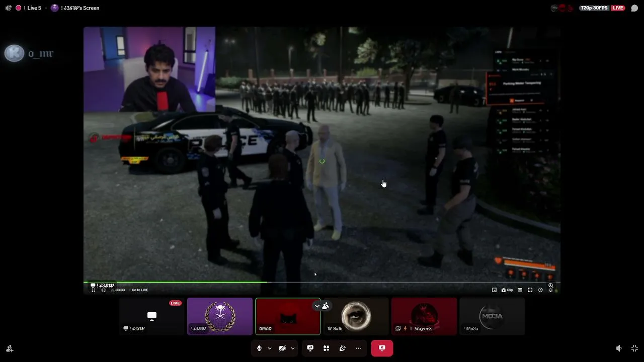Select the Sa6i participant tile
Viewport: 644px width, 362px height.
pos(356,316)
